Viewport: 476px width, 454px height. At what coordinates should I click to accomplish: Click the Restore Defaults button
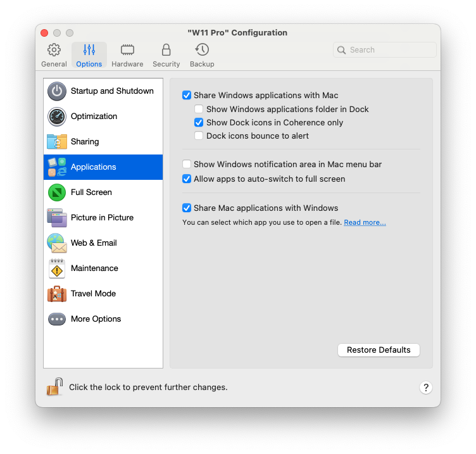point(379,350)
